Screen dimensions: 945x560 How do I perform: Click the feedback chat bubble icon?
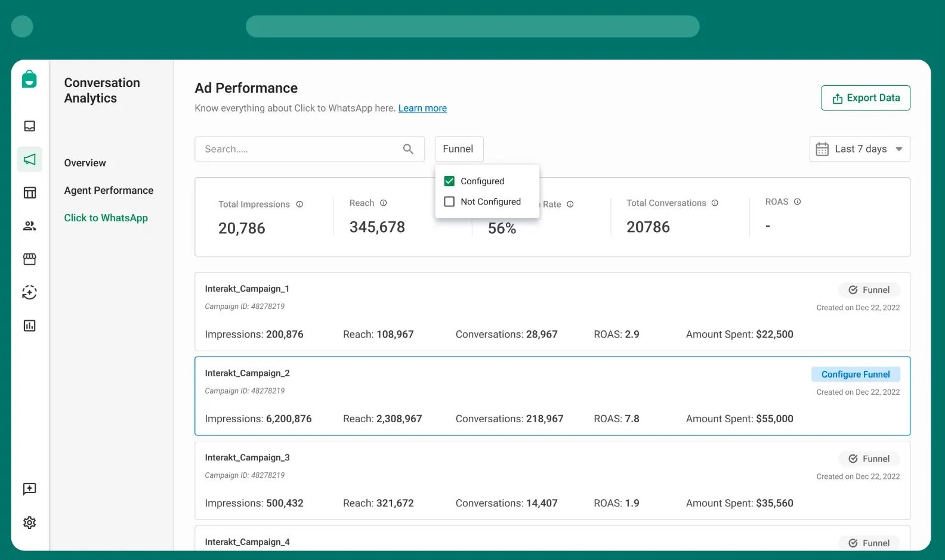click(x=29, y=489)
